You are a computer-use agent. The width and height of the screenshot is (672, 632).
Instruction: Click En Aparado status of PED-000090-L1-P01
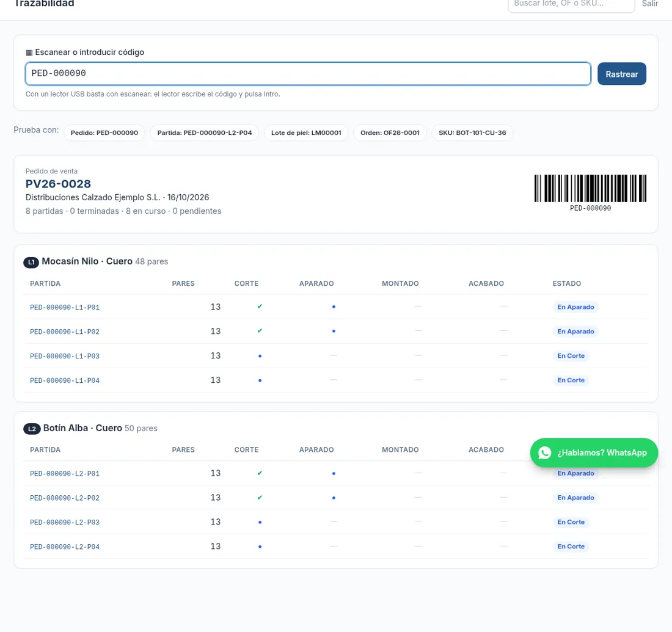[575, 307]
